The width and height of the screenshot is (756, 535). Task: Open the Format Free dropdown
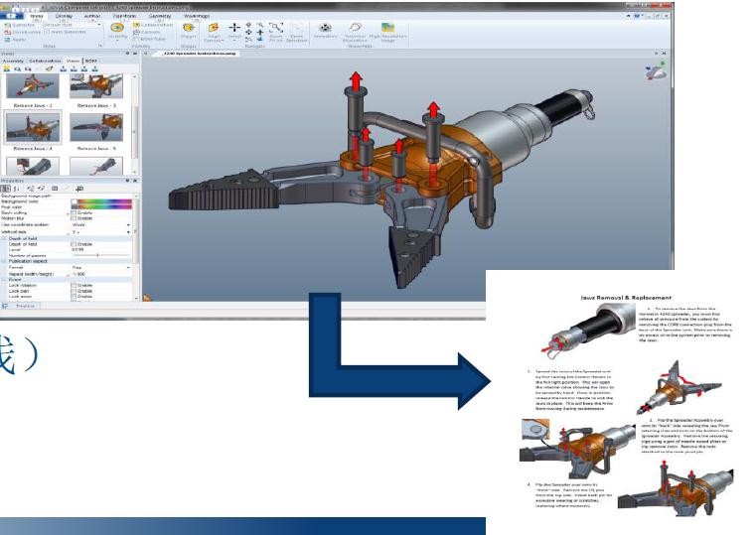[x=100, y=267]
